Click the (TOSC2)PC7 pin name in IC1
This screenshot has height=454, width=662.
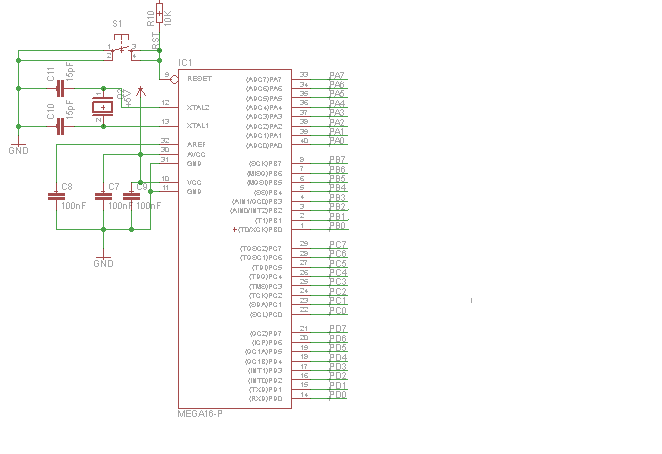click(x=261, y=249)
